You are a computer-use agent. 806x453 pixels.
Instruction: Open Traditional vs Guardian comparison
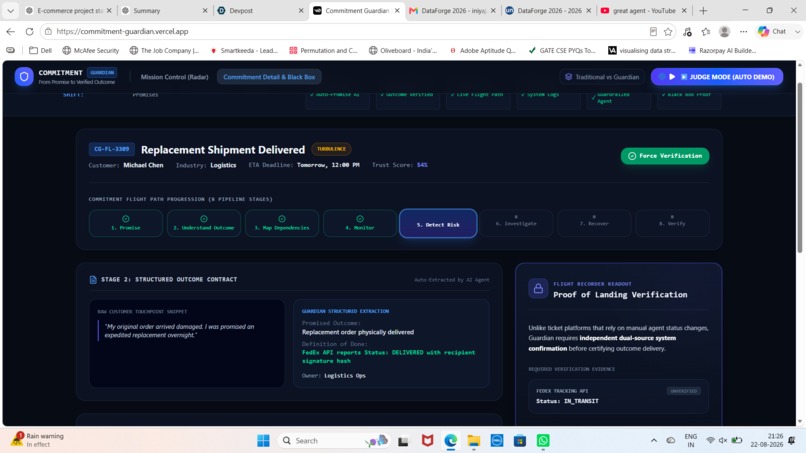point(602,77)
